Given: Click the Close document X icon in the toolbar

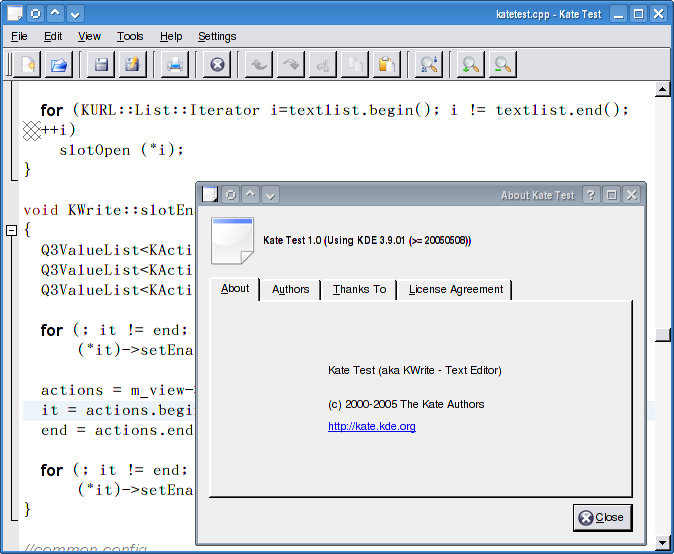Looking at the screenshot, I should point(217,65).
